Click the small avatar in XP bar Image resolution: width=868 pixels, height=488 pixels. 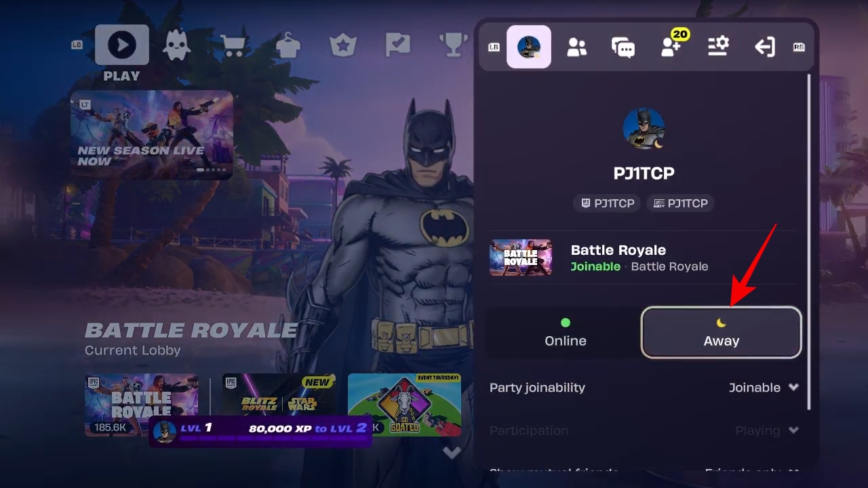[165, 432]
